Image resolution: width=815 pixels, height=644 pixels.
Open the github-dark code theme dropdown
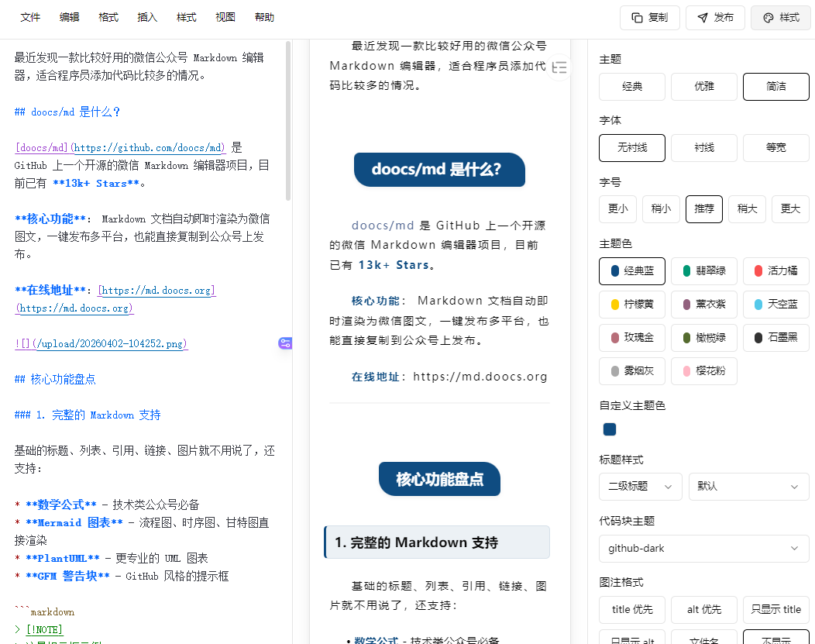pos(703,549)
